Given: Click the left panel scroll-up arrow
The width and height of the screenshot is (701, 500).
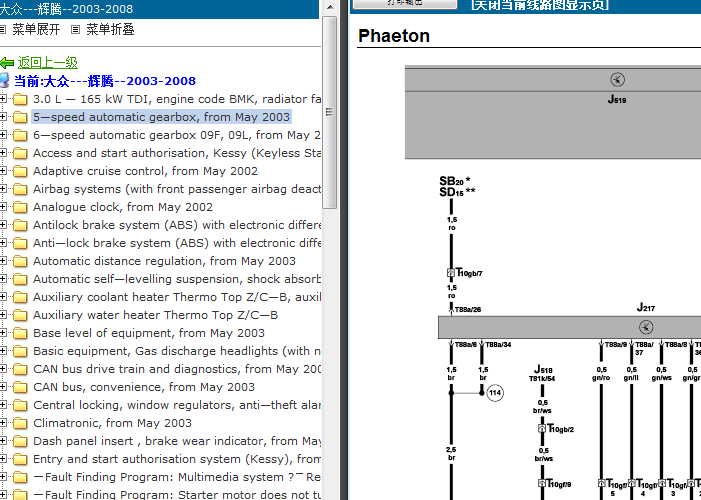Looking at the screenshot, I should (329, 7).
